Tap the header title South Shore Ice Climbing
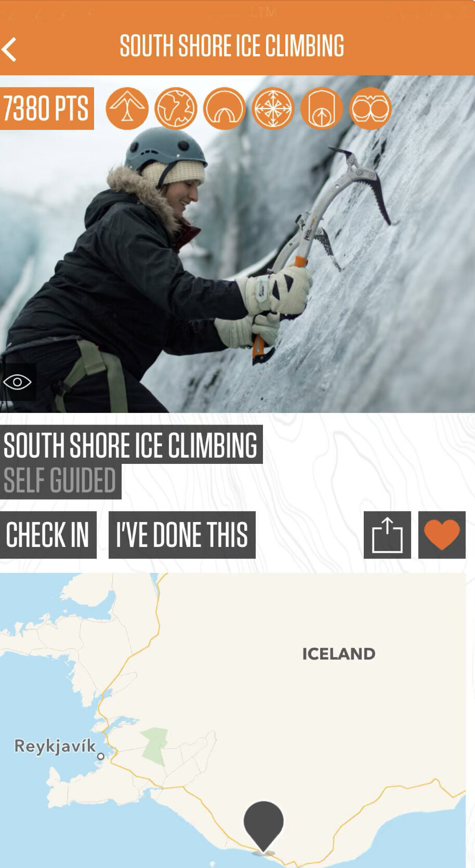Screen dimensions: 475x868 pos(232,46)
